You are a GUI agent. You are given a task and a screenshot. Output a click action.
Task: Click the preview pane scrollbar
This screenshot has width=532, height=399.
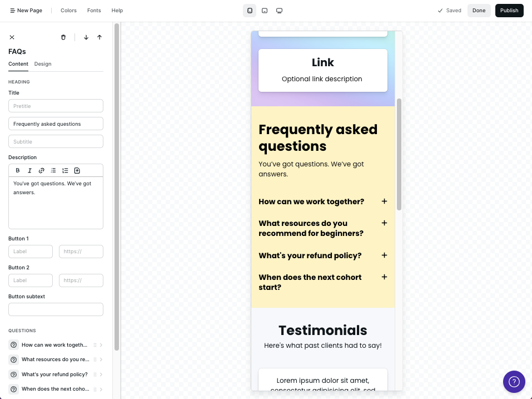[399, 155]
